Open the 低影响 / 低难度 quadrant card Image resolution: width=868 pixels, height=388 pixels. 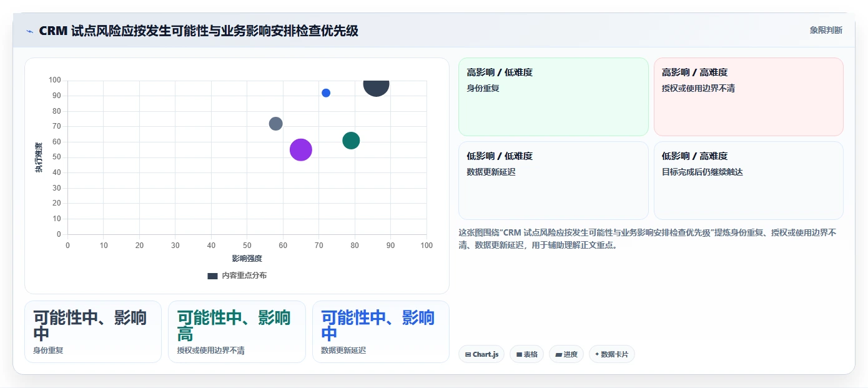click(553, 181)
